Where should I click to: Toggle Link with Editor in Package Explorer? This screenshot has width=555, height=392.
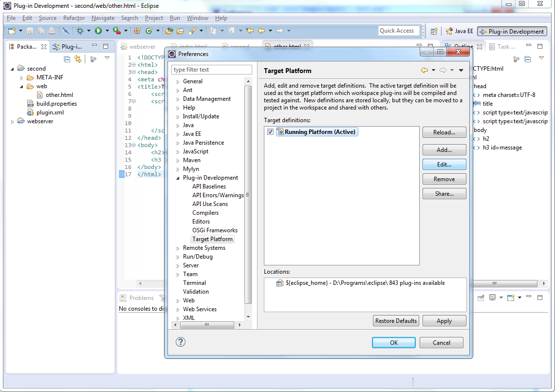point(78,59)
